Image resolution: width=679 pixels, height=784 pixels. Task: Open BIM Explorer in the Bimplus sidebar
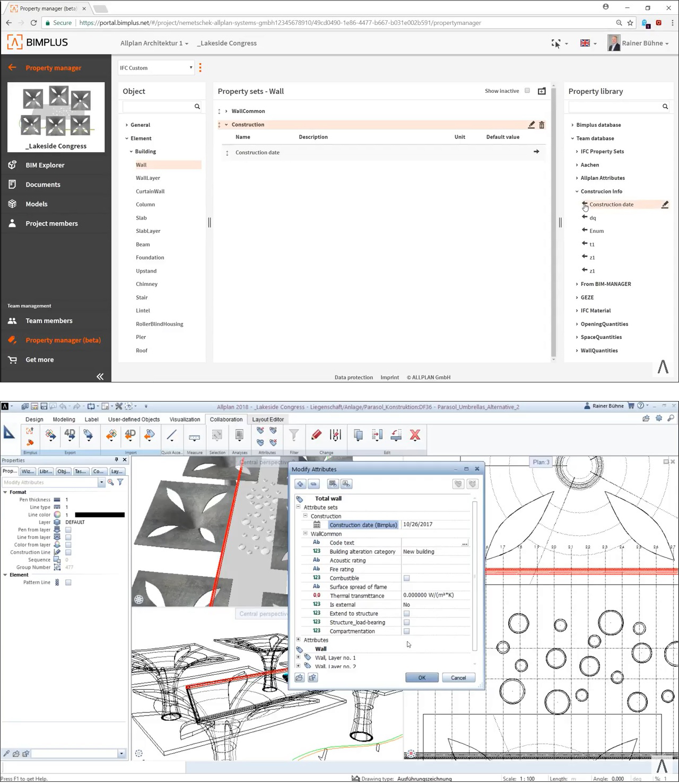[x=45, y=165]
